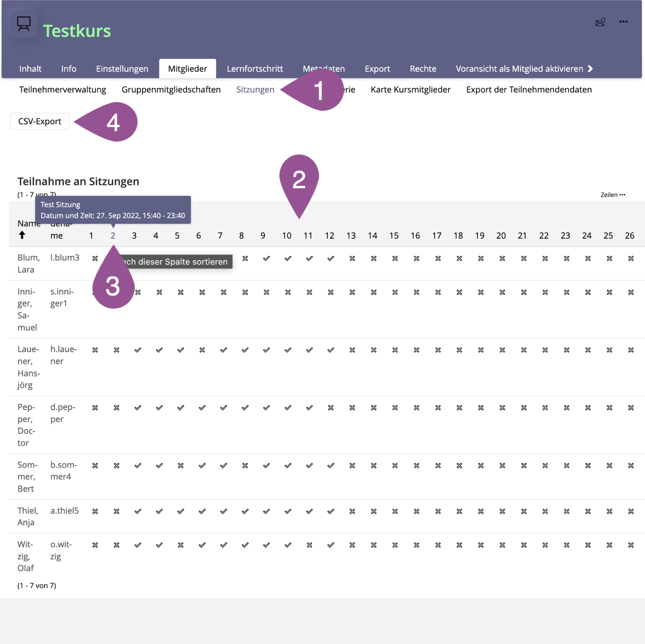Screen dimensions: 645x644
Task: Click the CSV-Export button
Action: [x=40, y=121]
